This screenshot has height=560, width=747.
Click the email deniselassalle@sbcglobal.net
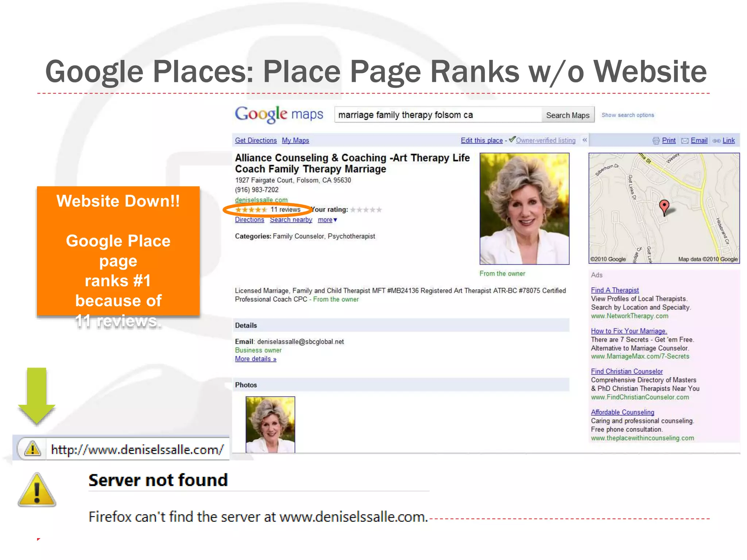pyautogui.click(x=301, y=342)
